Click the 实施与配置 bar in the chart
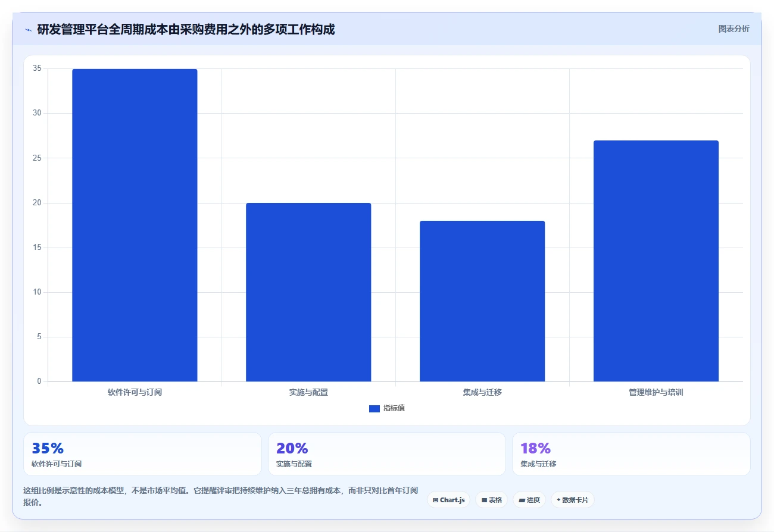This screenshot has width=774, height=532. 308,292
